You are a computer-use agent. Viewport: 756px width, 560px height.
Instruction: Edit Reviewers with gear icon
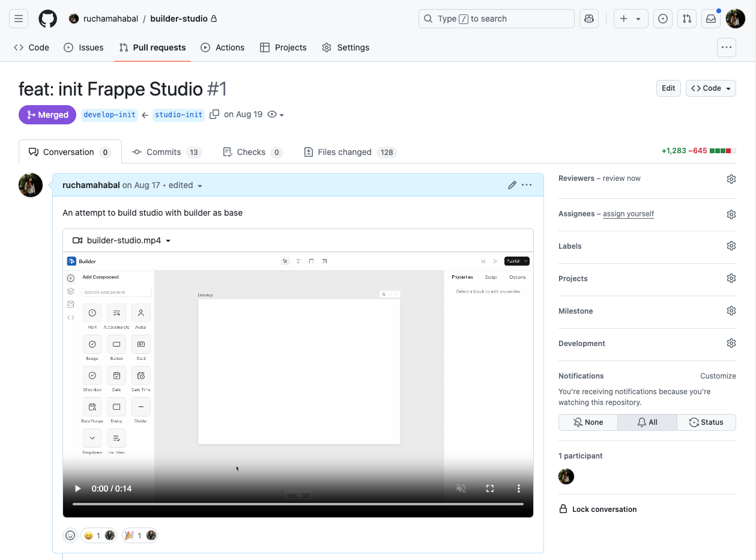coord(731,179)
